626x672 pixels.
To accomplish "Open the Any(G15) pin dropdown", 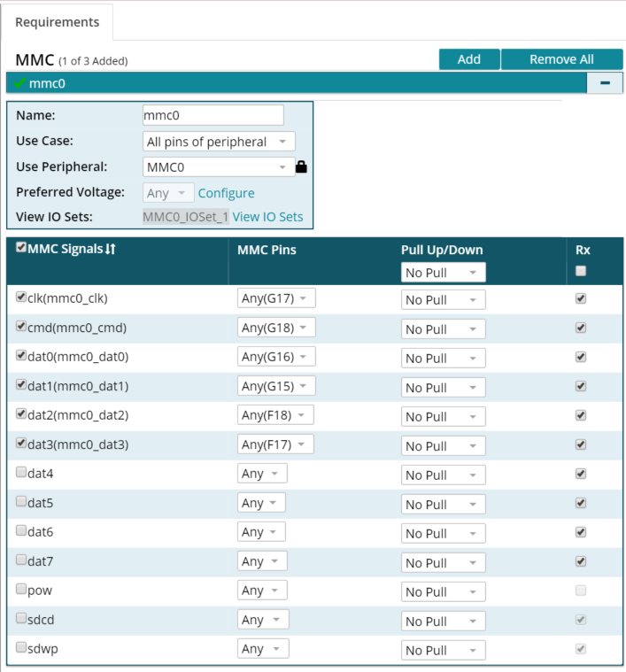I will (276, 386).
